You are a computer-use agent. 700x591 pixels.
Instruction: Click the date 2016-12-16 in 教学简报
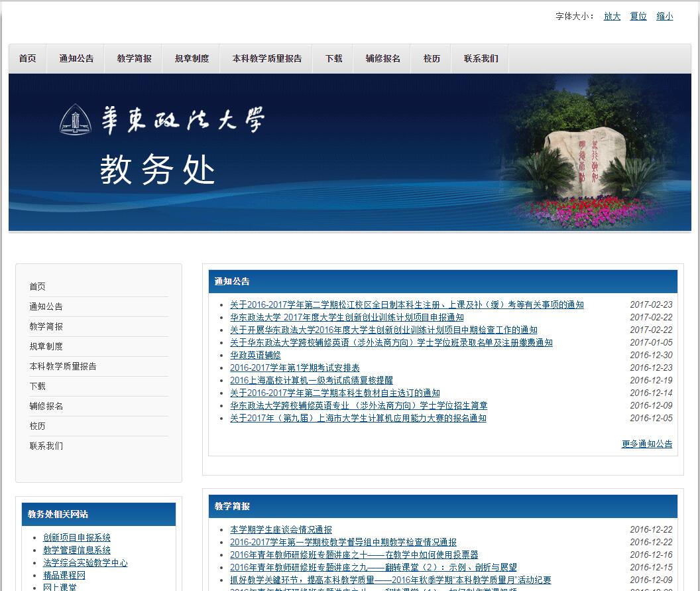click(x=651, y=555)
